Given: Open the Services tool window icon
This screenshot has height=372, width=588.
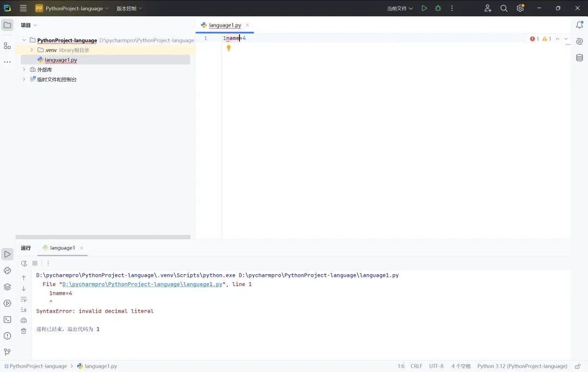Looking at the screenshot, I should [7, 303].
